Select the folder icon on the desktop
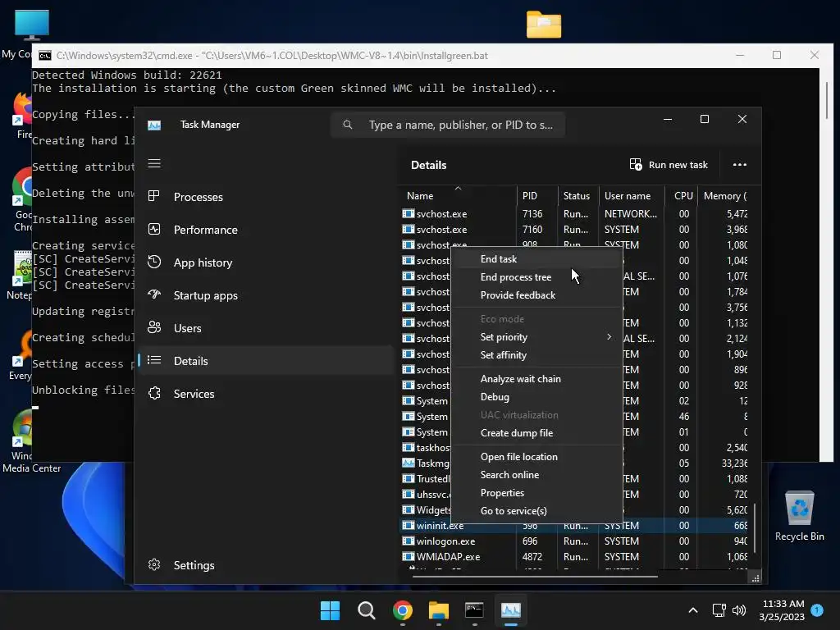The width and height of the screenshot is (840, 630). tap(544, 25)
